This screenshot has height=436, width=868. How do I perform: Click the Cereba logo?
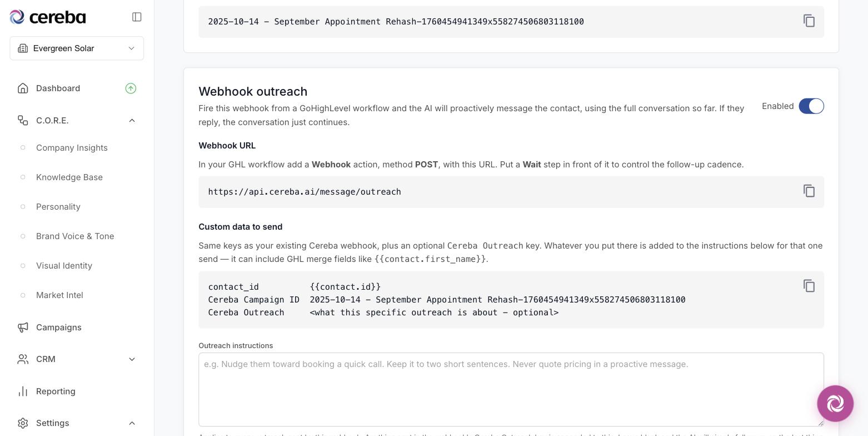coord(48,17)
